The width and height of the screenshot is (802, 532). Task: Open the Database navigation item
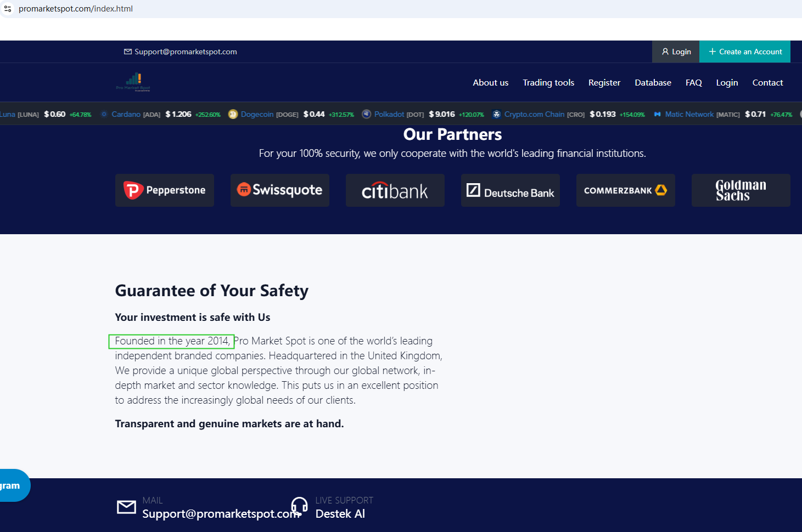[x=653, y=83]
